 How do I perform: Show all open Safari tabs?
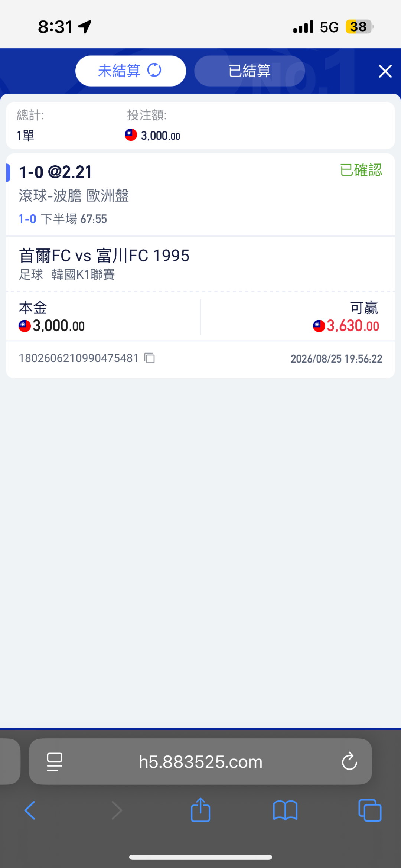coord(370,810)
